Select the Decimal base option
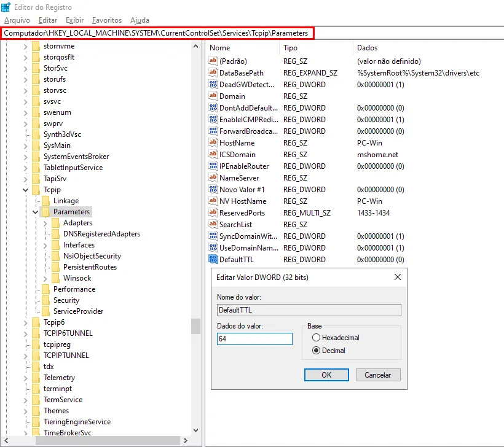504x447 pixels. click(328, 351)
